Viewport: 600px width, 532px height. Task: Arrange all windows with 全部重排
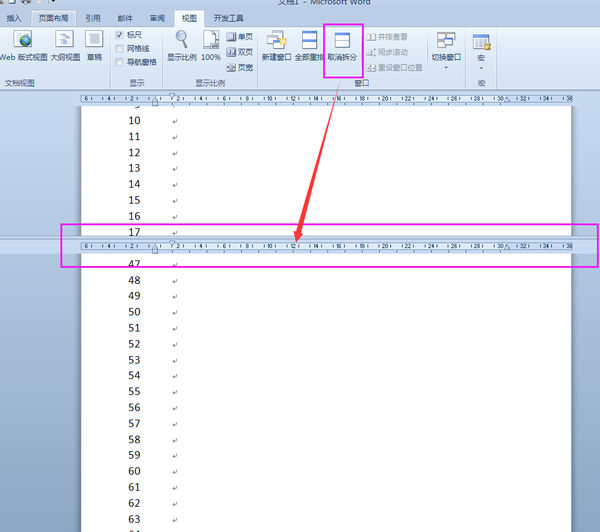[x=309, y=46]
